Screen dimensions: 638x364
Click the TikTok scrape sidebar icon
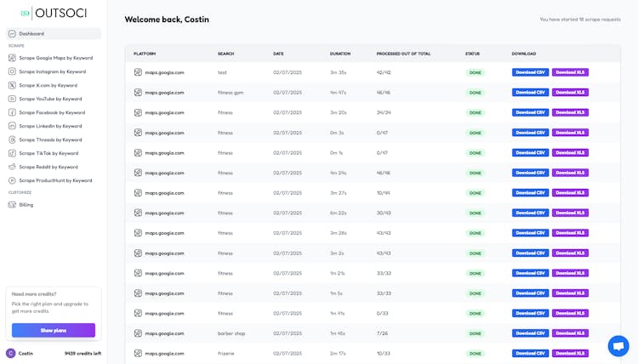point(12,153)
